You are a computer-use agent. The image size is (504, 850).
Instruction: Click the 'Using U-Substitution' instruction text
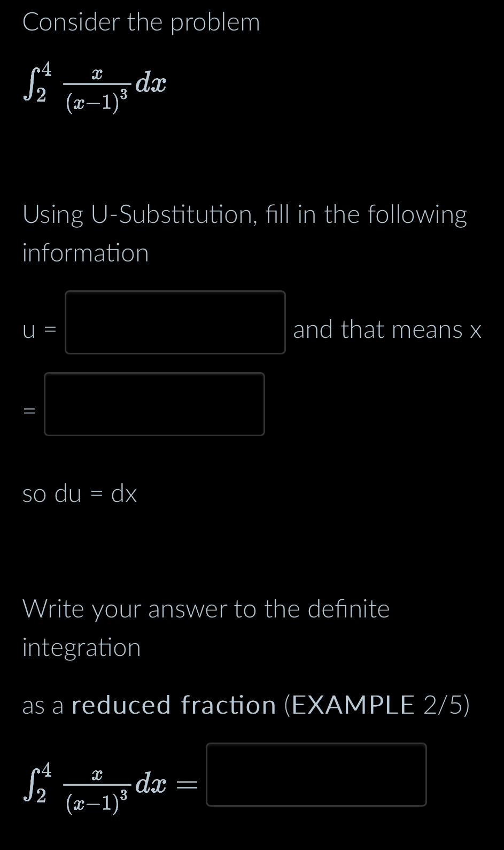[245, 214]
